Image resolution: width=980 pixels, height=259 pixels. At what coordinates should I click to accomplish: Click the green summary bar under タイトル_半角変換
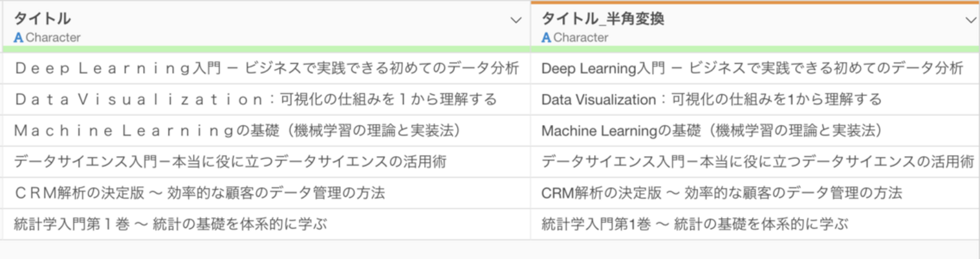[x=754, y=49]
